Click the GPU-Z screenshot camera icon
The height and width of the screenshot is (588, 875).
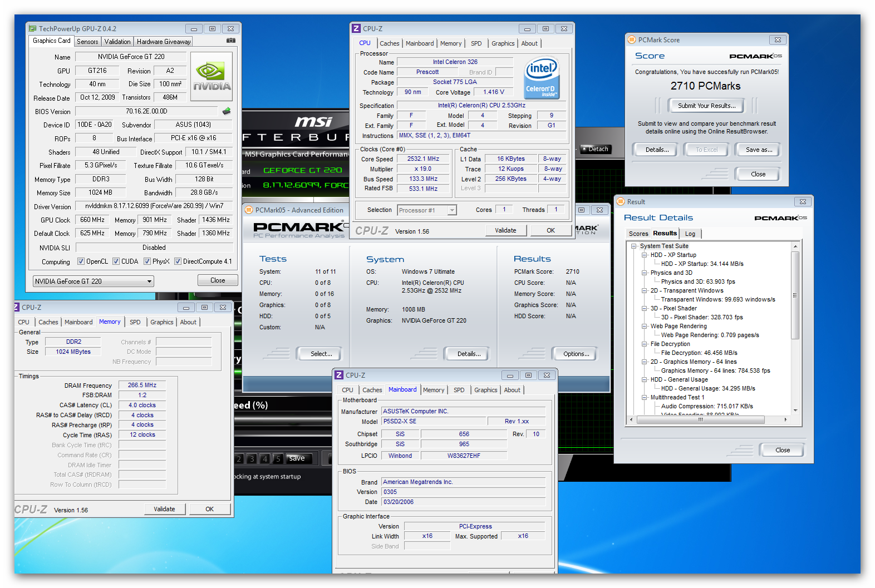(x=231, y=41)
